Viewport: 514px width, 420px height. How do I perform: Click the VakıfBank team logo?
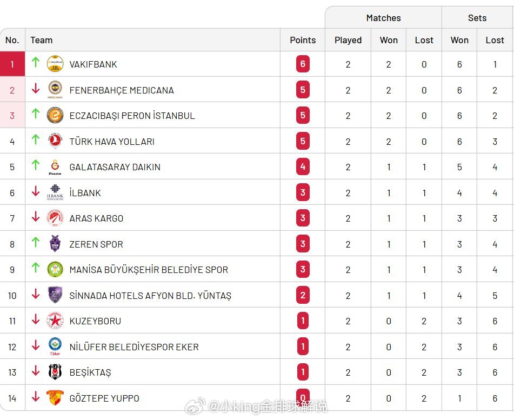point(55,64)
